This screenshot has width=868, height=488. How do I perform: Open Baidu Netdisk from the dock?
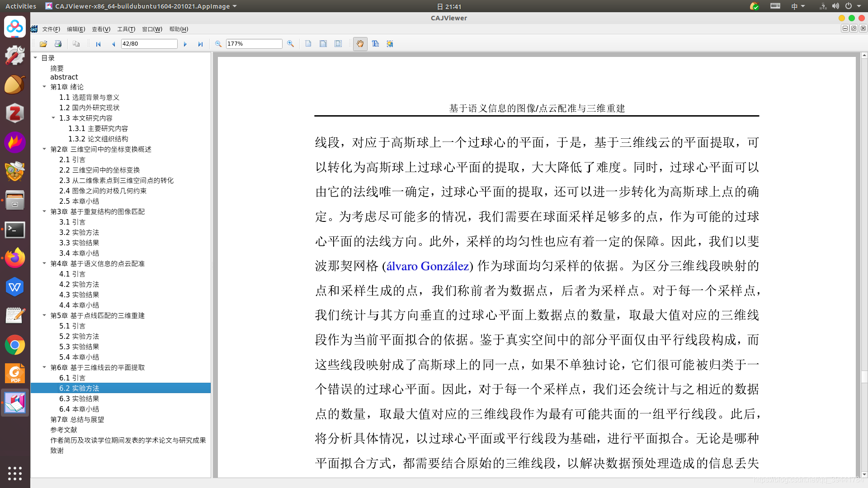coord(15,27)
